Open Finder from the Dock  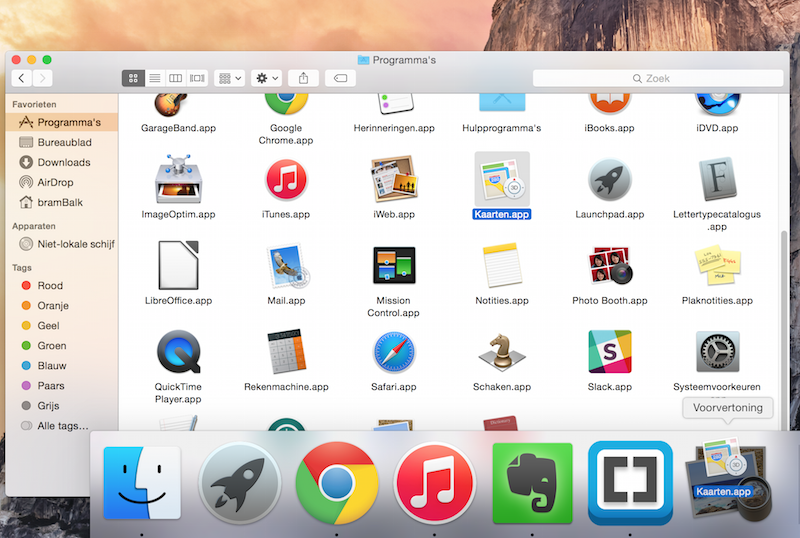(x=142, y=483)
